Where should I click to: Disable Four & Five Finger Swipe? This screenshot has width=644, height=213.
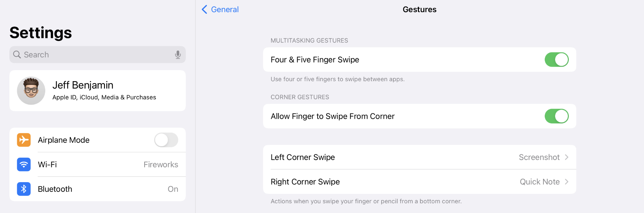pos(556,60)
